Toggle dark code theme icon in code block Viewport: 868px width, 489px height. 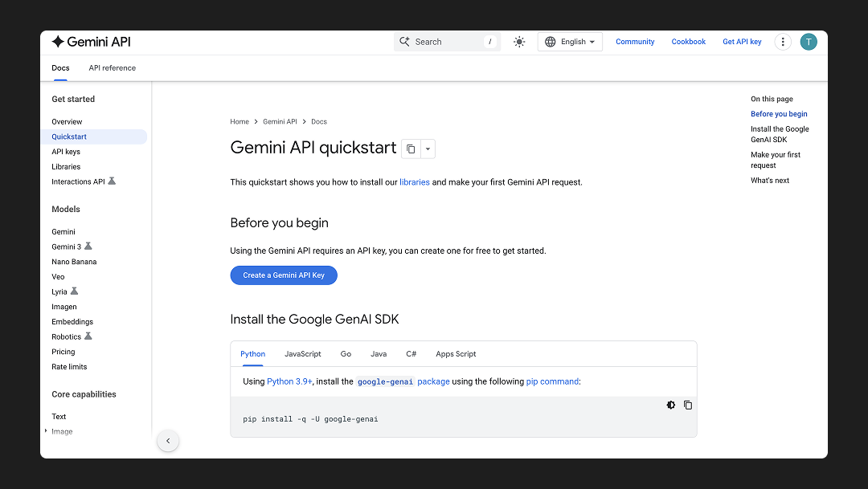(x=670, y=405)
